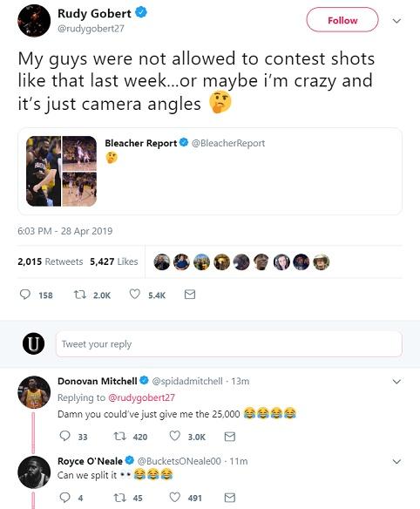Retweet Rudy Gobert's main tweet
Viewport: 420px width, 509px height.
80,295
